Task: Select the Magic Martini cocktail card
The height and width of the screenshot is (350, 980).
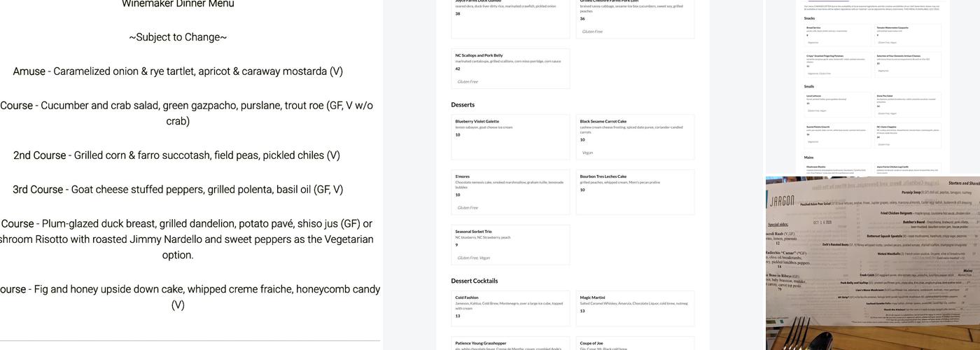Action: (635, 308)
